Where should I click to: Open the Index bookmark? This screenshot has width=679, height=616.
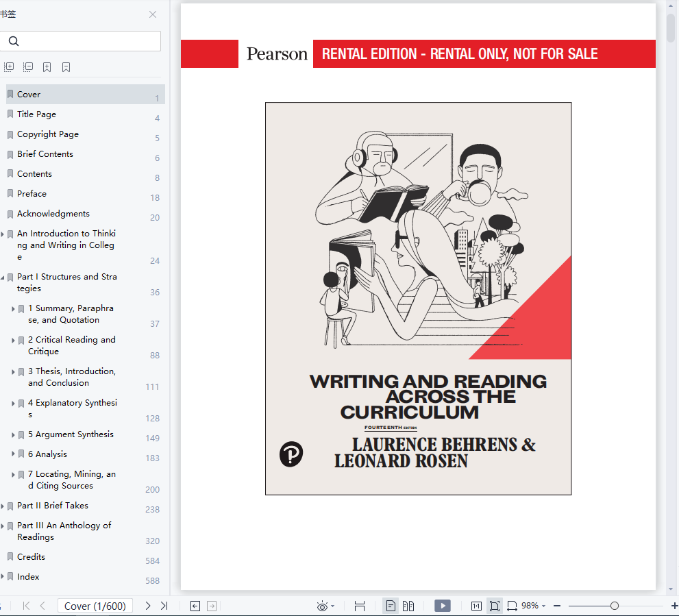[x=28, y=577]
